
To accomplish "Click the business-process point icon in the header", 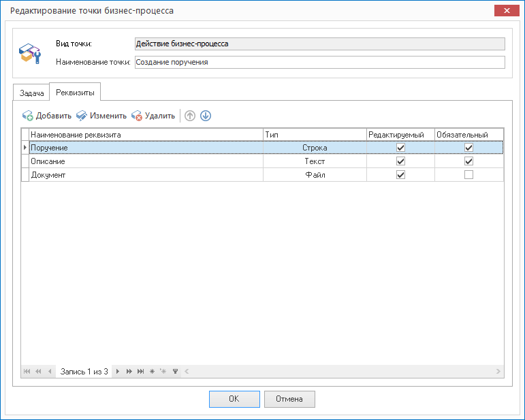I will 30,53.
